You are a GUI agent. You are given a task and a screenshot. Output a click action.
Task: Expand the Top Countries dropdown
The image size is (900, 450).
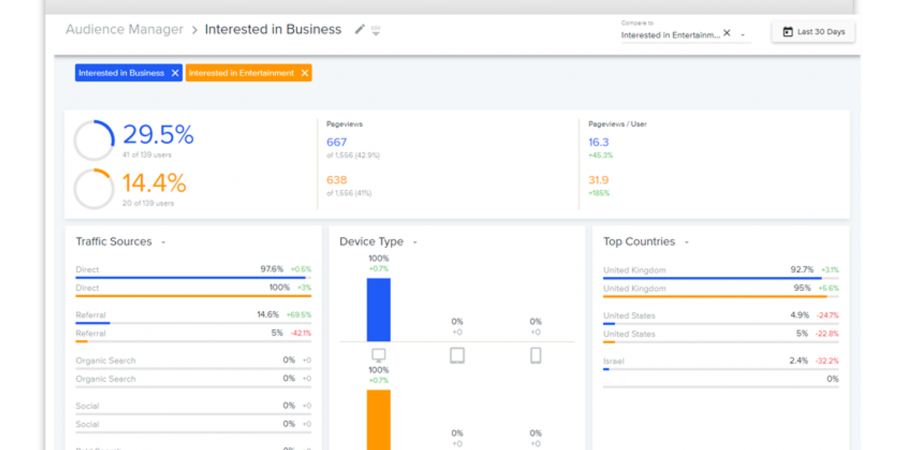click(x=686, y=242)
